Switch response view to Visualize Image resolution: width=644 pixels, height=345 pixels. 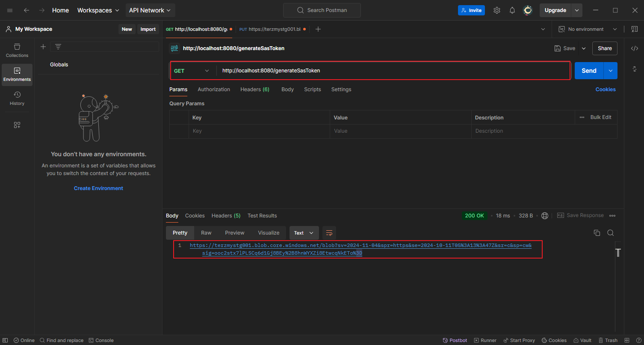[x=269, y=233]
